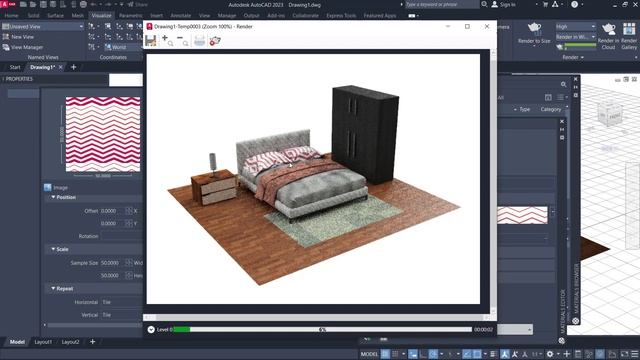Open the Horizontal Tile dropdown
The width and height of the screenshot is (640, 360).
coord(121,302)
